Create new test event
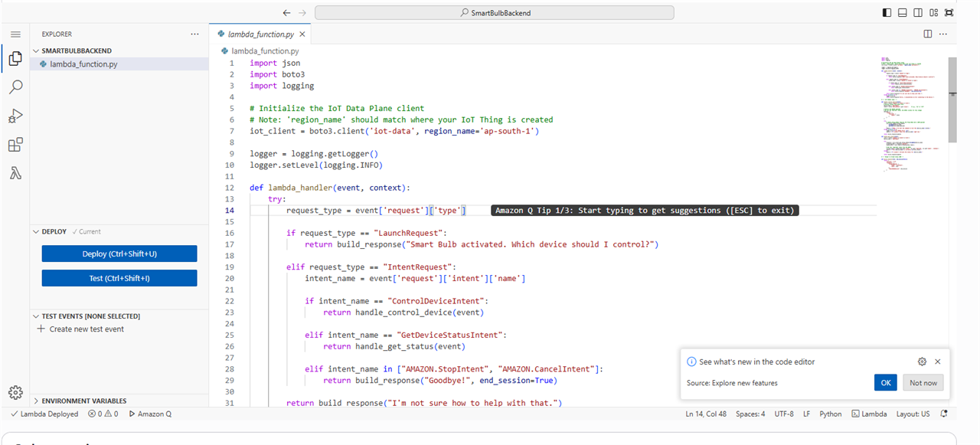Image resolution: width=980 pixels, height=445 pixels. pyautogui.click(x=80, y=329)
